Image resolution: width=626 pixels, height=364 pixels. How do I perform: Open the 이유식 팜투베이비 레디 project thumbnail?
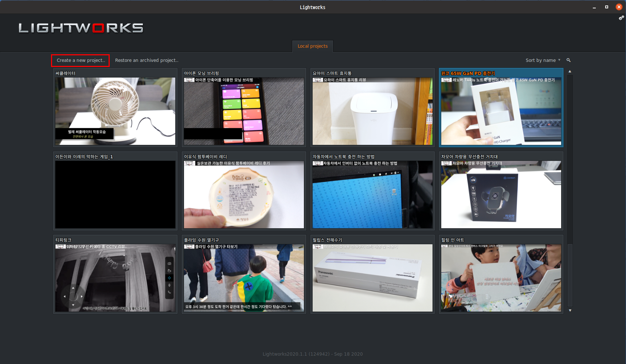pos(244,194)
